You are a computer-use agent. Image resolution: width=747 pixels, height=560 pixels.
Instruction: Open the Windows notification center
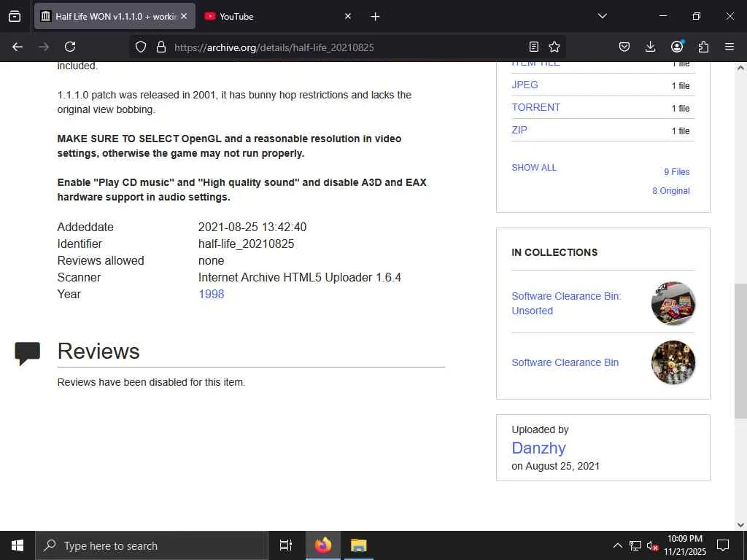(723, 545)
